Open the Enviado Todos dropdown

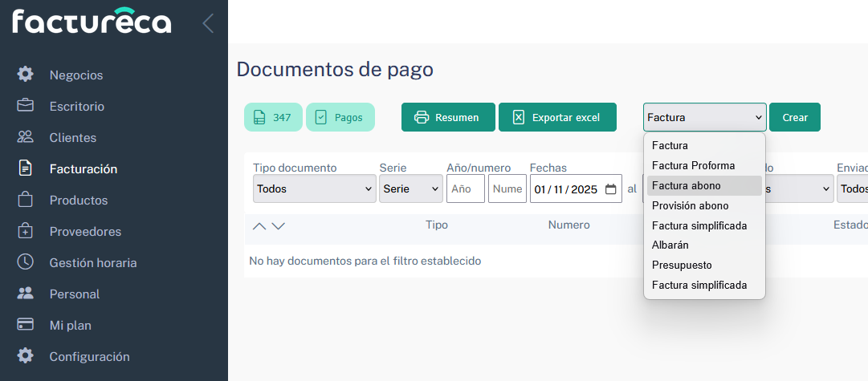pos(853,188)
